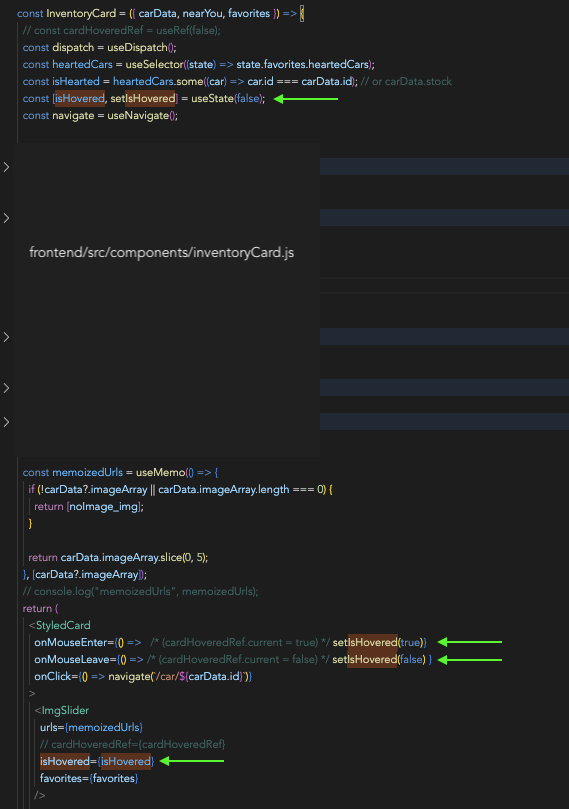Click 'useState(false)' call
569x809 pixels.
pos(227,99)
